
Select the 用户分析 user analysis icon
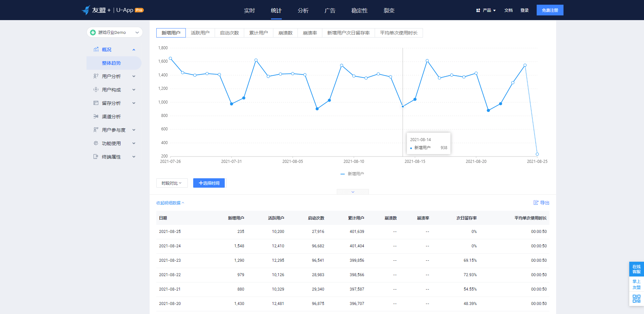pyautogui.click(x=96, y=76)
